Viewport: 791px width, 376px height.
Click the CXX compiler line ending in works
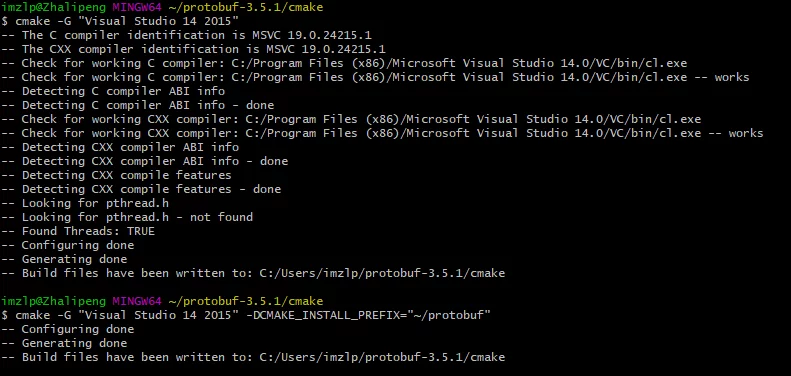pos(382,133)
